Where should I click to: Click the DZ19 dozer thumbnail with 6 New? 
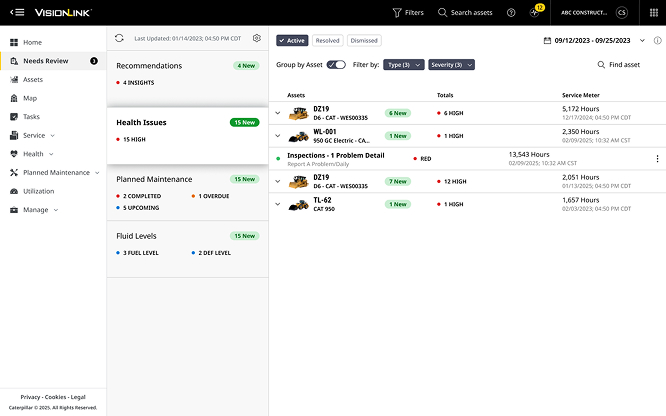(299, 113)
